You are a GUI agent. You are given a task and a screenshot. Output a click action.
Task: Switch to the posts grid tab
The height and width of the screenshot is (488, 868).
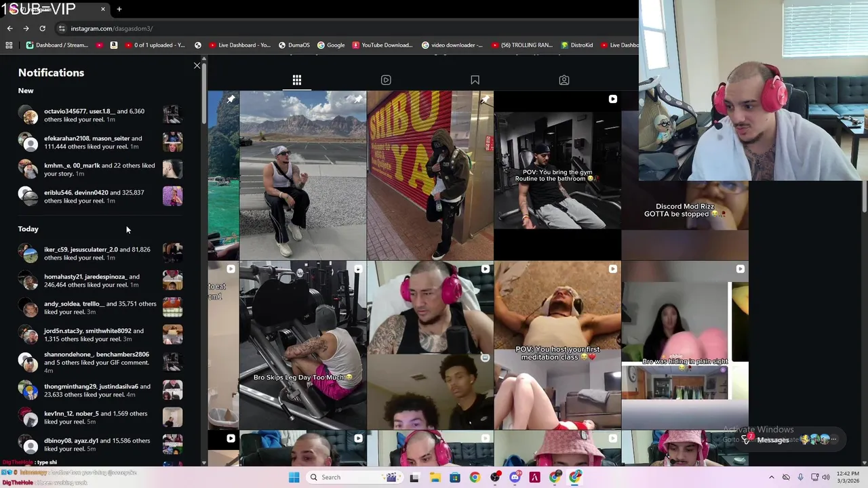(297, 80)
